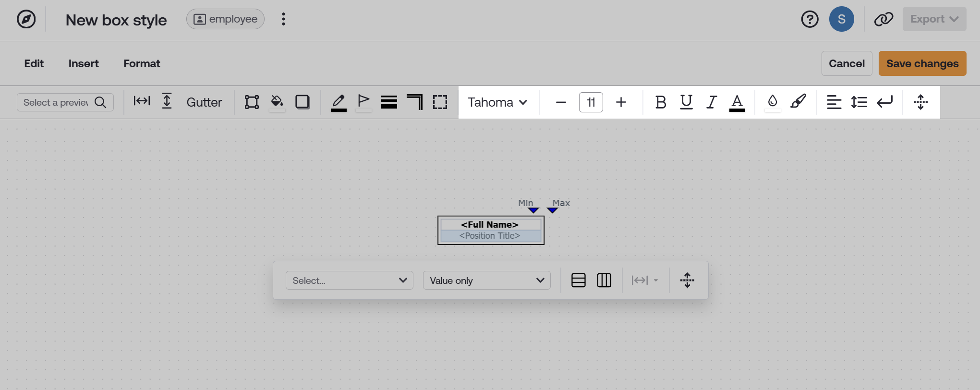This screenshot has width=980, height=390.
Task: Toggle underline formatting
Action: coord(686,102)
